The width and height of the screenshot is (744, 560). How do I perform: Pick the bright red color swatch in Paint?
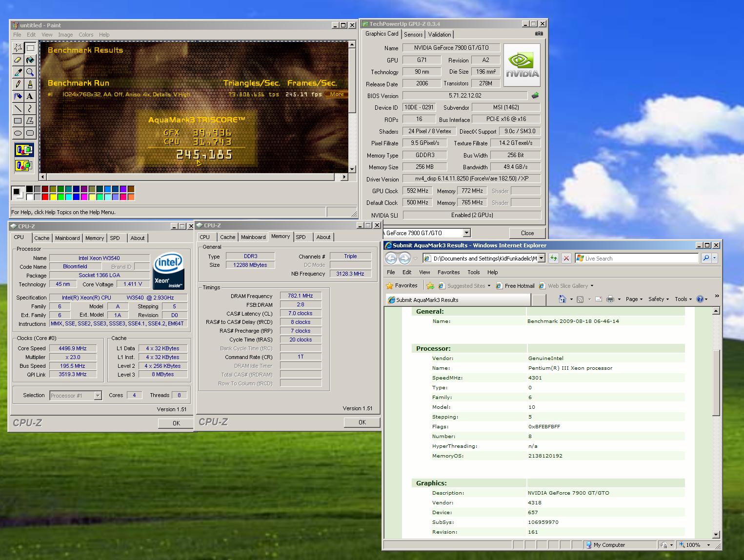click(45, 197)
